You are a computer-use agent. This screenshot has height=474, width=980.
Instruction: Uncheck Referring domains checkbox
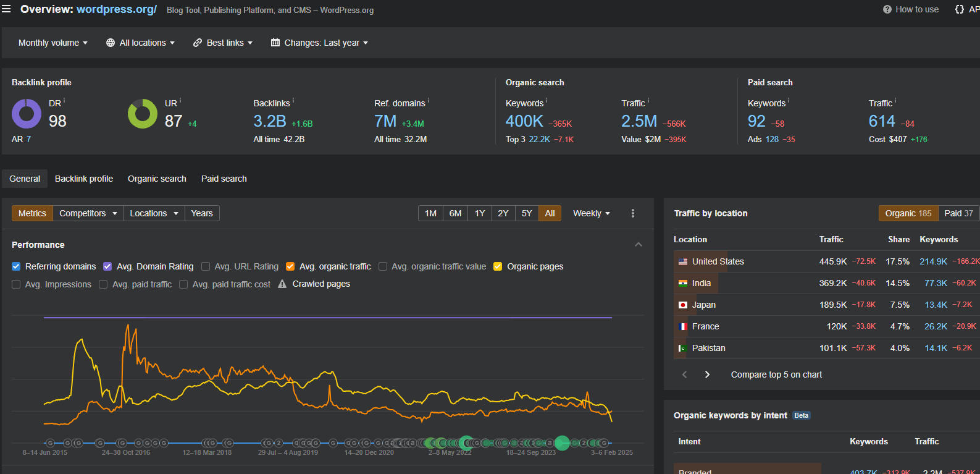coord(16,266)
